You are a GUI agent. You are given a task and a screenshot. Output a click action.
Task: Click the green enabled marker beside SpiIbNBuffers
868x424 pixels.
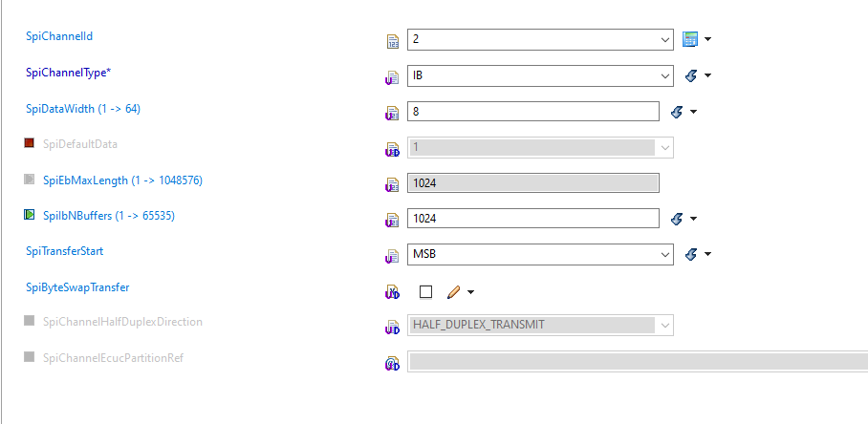(30, 216)
